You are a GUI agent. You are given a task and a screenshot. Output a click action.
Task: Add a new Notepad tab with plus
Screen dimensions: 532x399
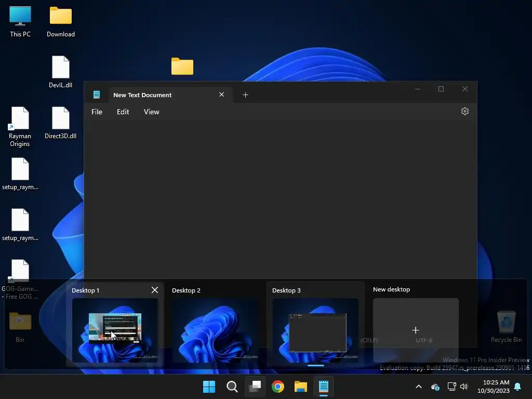245,95
